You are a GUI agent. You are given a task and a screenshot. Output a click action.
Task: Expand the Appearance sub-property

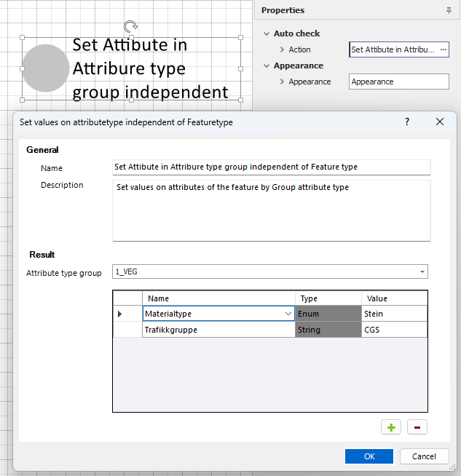pyautogui.click(x=282, y=82)
